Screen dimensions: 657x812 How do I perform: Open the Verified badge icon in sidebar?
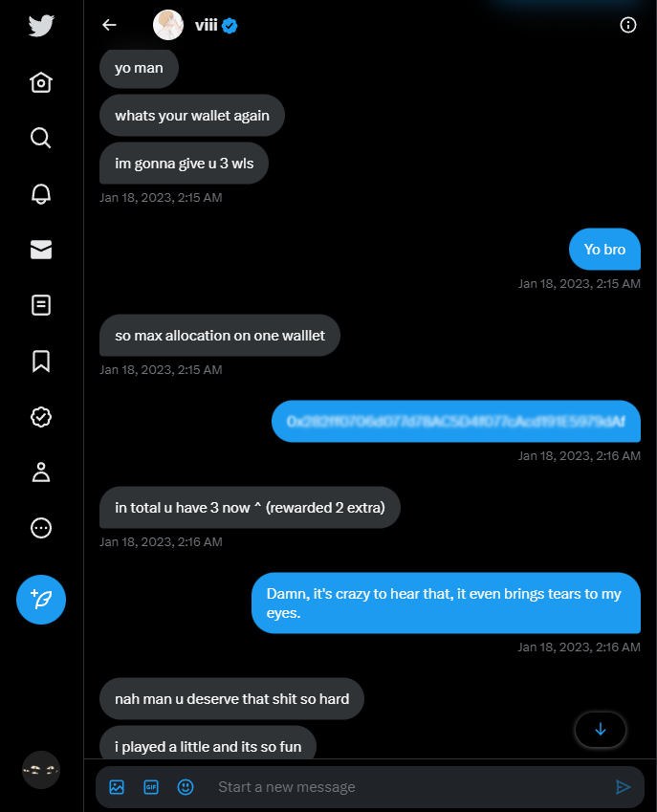pos(41,417)
